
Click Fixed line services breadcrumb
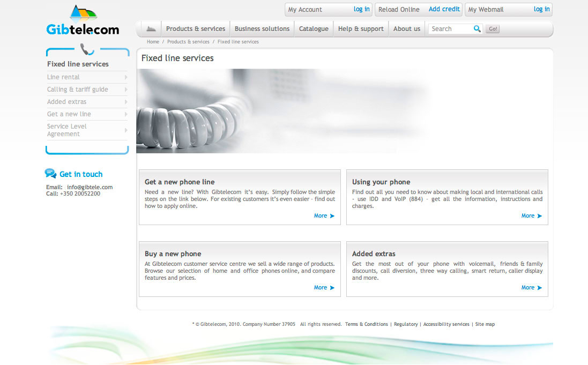[238, 42]
